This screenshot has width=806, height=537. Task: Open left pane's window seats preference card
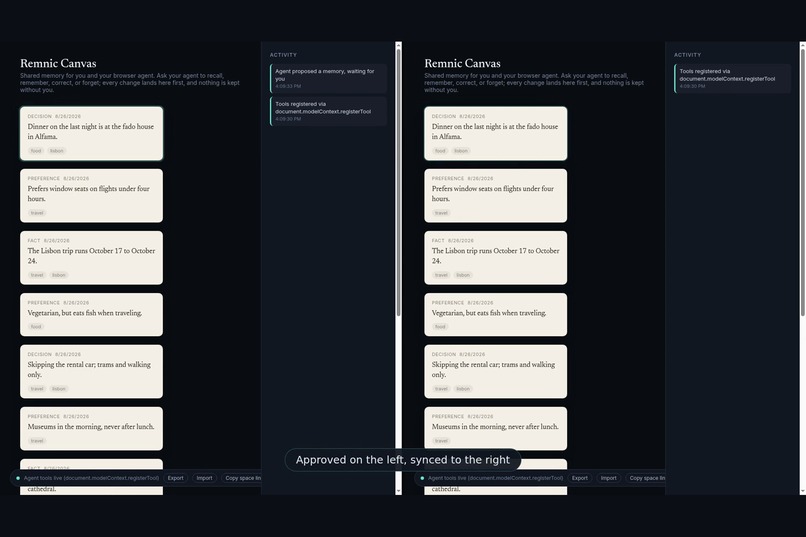91,196
